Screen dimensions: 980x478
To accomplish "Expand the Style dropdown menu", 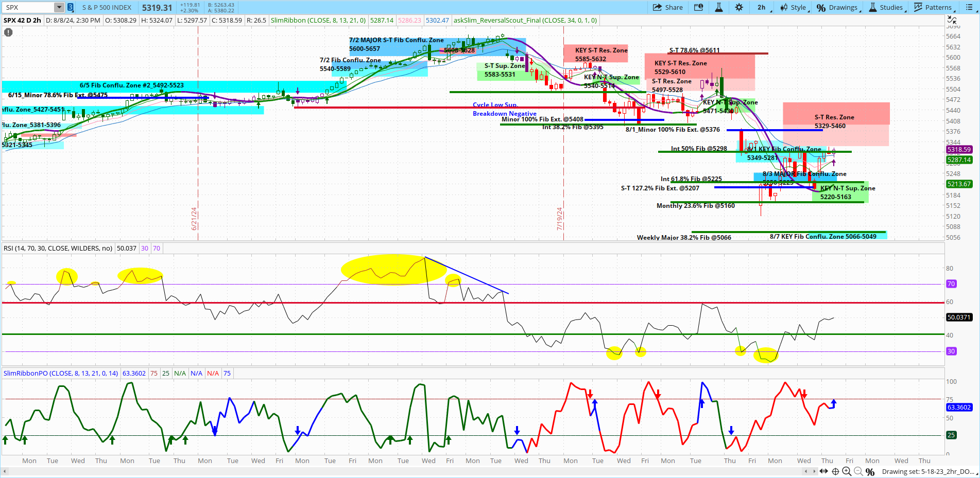I will click(794, 7).
